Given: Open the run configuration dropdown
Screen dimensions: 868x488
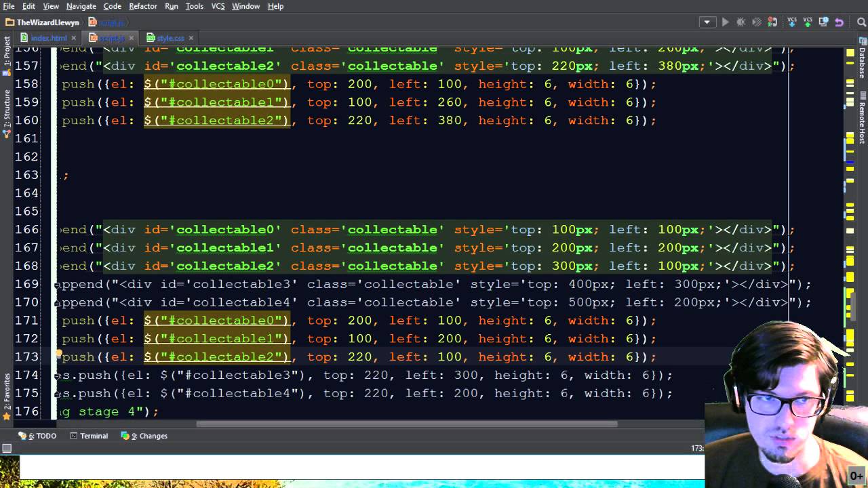Looking at the screenshot, I should (x=707, y=22).
